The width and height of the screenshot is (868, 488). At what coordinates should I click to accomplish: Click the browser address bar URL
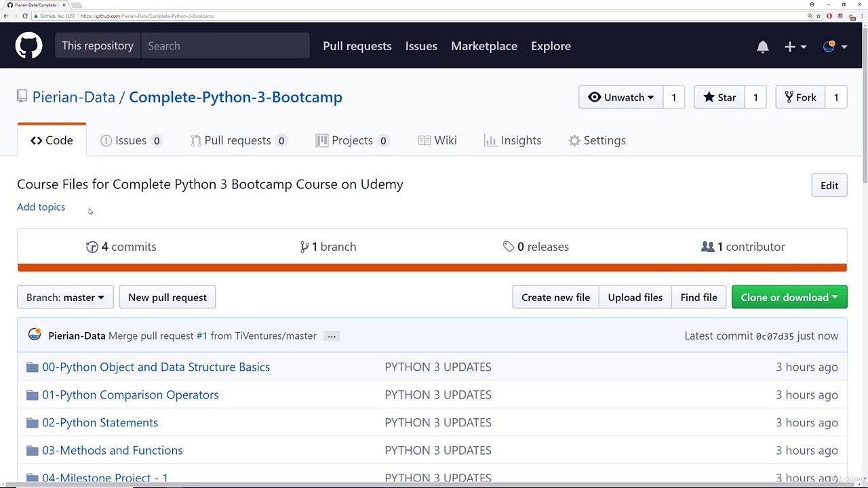147,16
